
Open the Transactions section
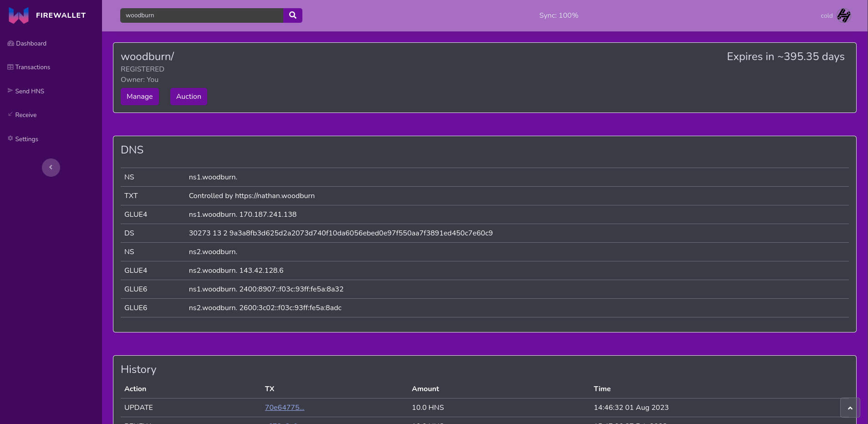tap(32, 66)
